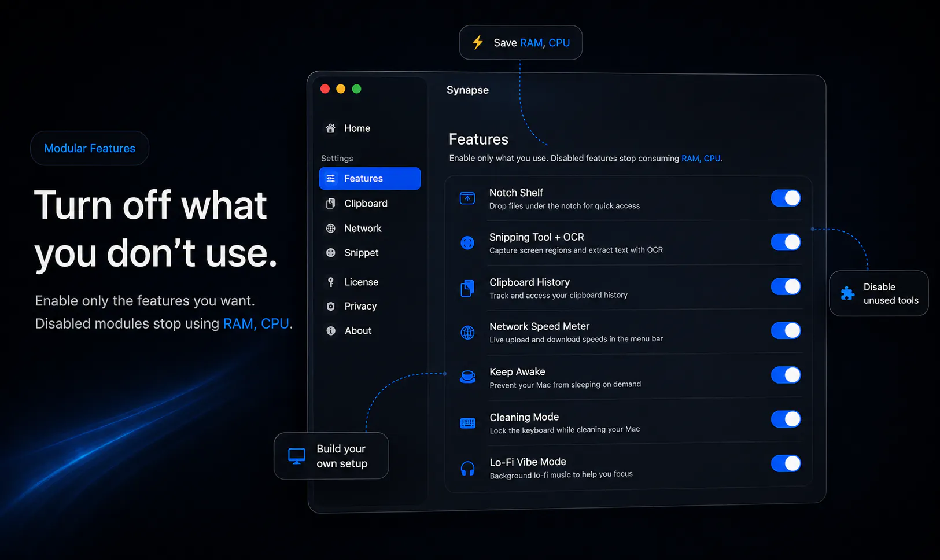Open the Privacy section

370,306
